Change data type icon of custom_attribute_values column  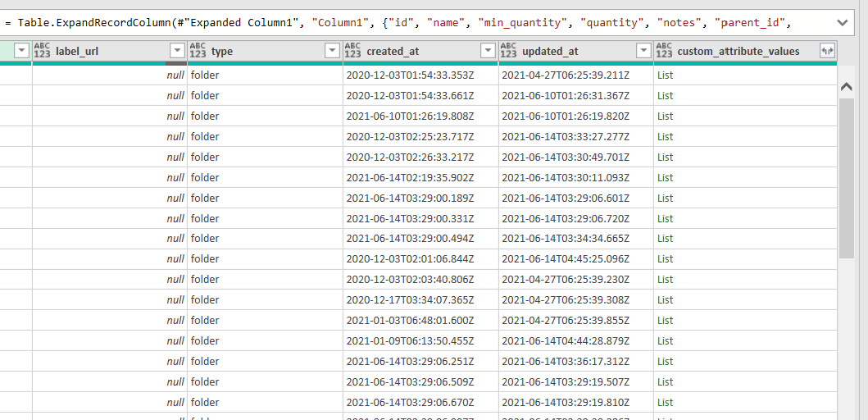coord(664,51)
